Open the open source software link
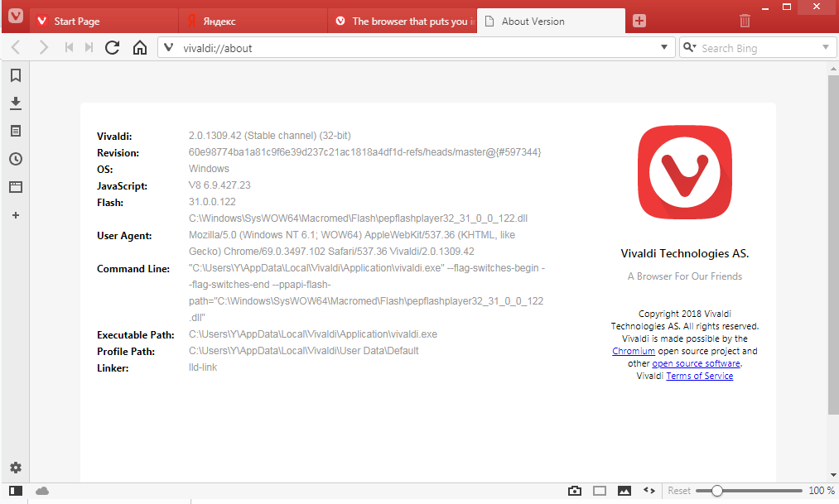839x504 pixels. (x=697, y=363)
